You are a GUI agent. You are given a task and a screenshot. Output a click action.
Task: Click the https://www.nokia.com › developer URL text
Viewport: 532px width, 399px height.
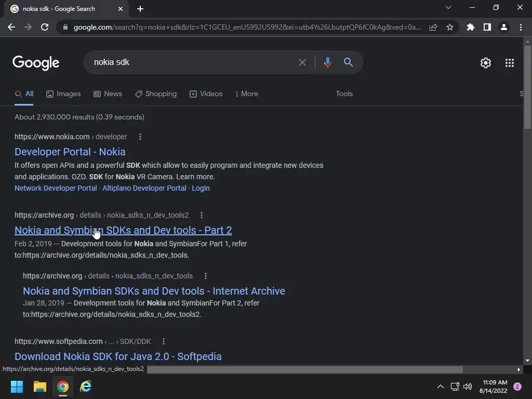[71, 137]
